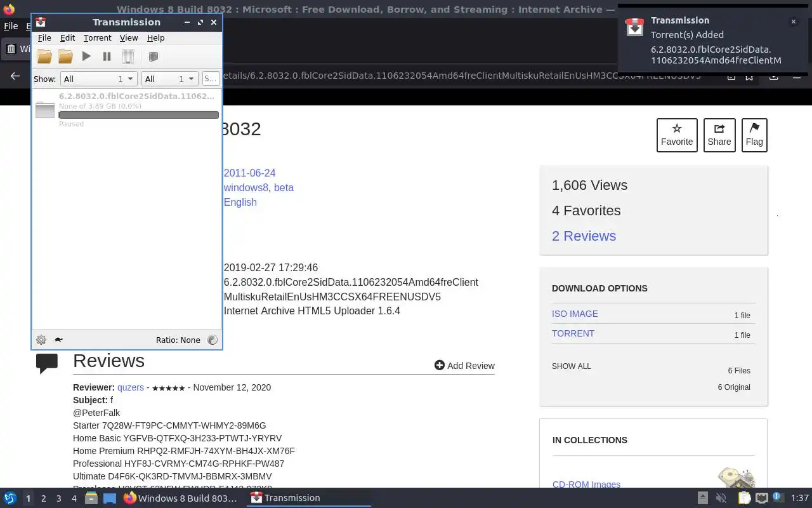Click the 1:37 taskbar clock
Image resolution: width=812 pixels, height=508 pixels.
[800, 498]
